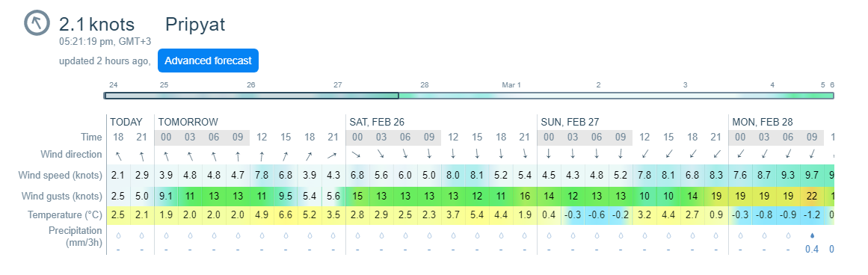Screen dimensions: 868x275
Task: Click the wind arrow for tomorrow at 21
Action: [333, 154]
